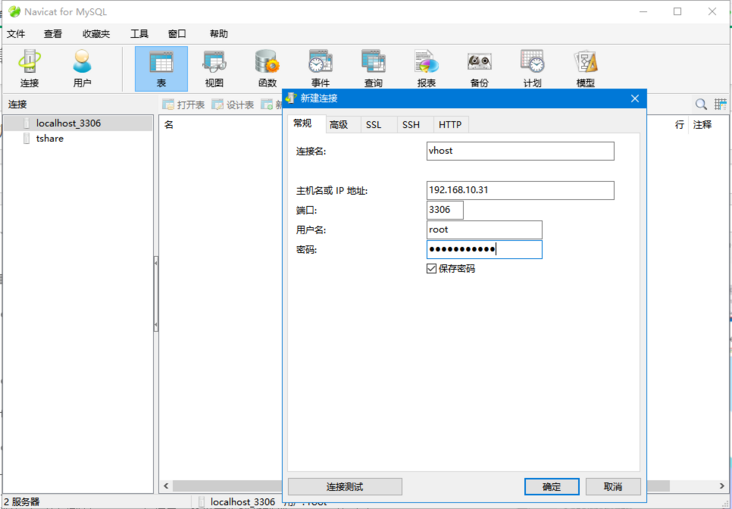Click the 密码 (password) field

point(484,249)
